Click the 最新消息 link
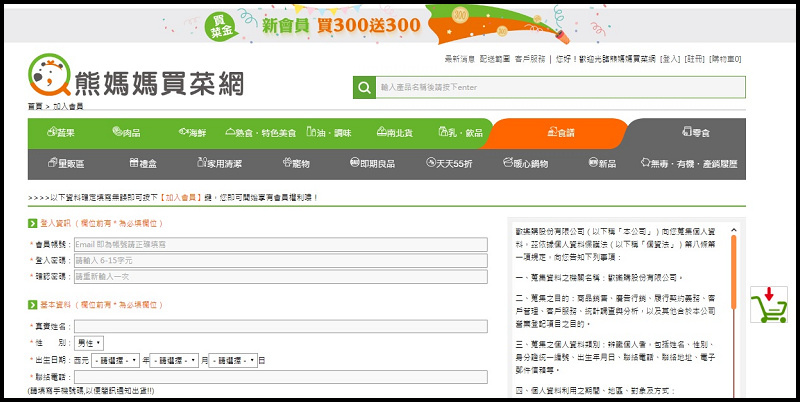 click(x=460, y=59)
